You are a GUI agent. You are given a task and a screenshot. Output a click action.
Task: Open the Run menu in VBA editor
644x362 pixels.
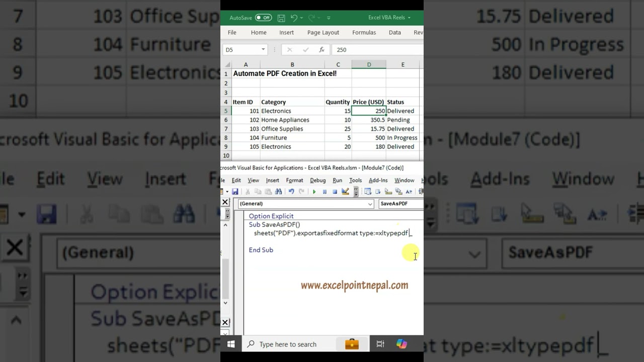click(337, 180)
